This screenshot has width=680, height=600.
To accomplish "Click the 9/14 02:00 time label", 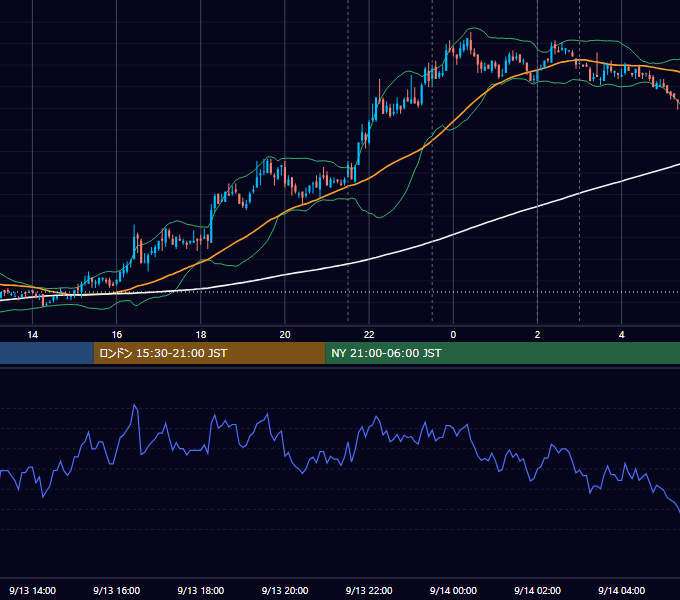I will coord(537,590).
